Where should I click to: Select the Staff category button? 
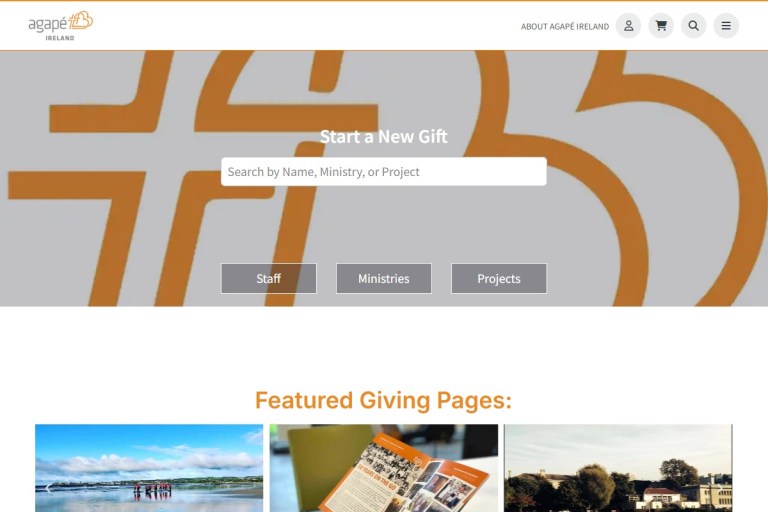tap(268, 278)
